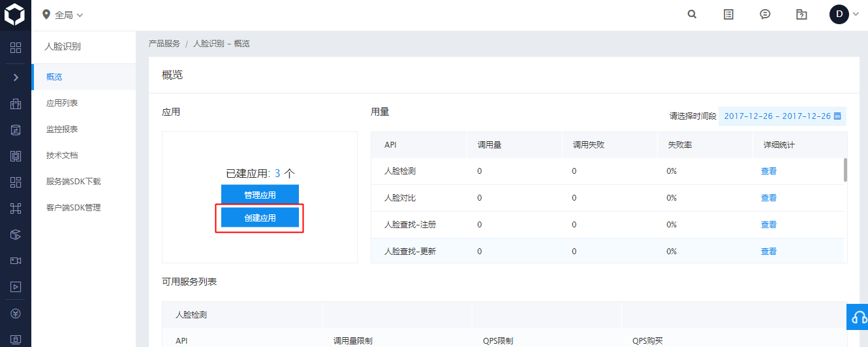Click the 产品服务 breadcrumb link
This screenshot has width=868, height=347.
[164, 44]
